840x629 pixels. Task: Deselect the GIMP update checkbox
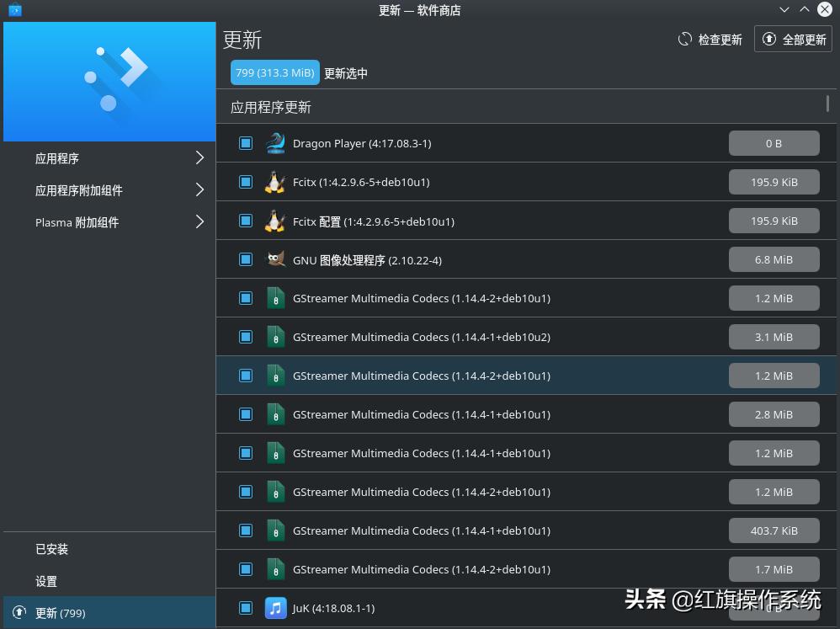(245, 259)
